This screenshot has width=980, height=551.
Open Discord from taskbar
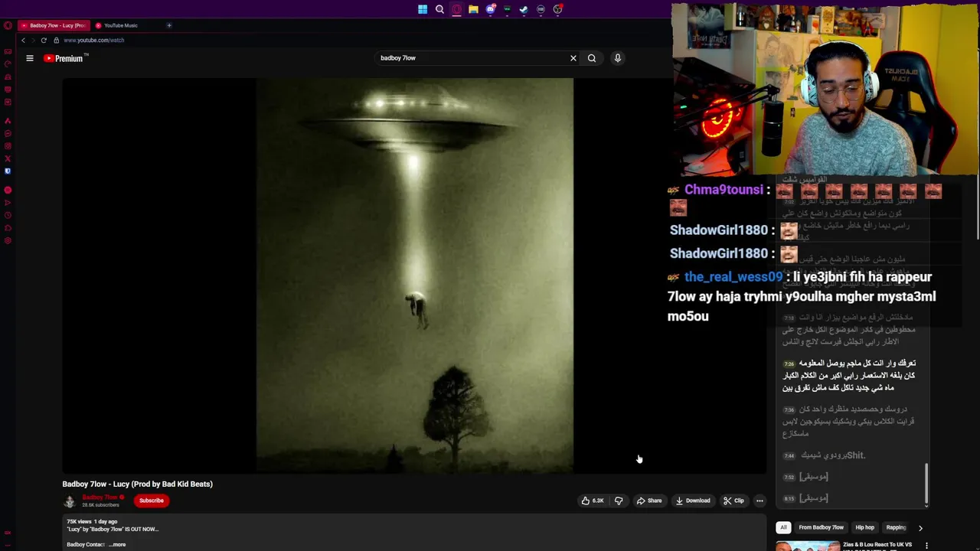[490, 9]
